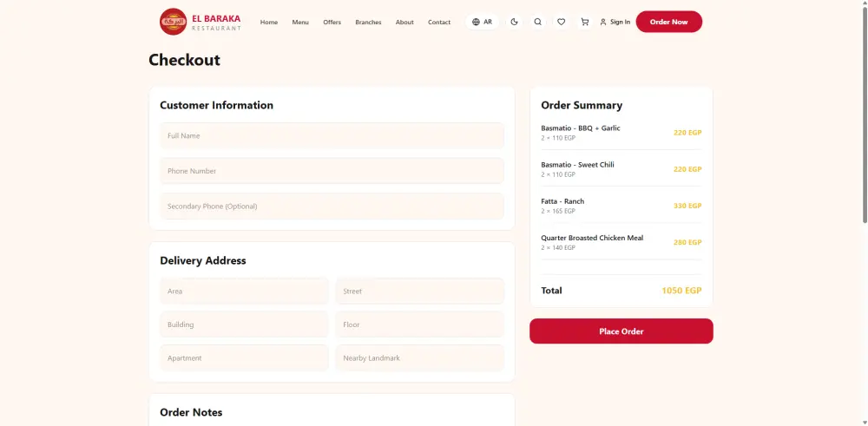Click the Checkout page heading
868x426 pixels.
coord(184,60)
